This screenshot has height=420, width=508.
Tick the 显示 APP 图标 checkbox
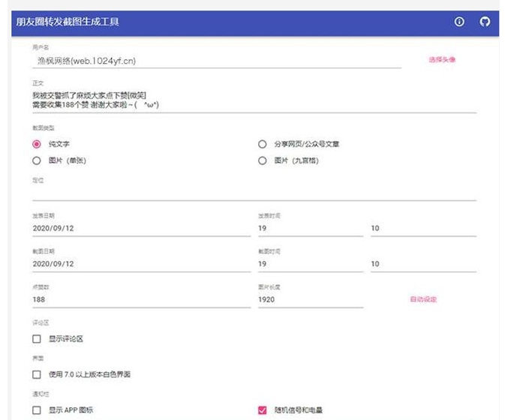(37, 410)
